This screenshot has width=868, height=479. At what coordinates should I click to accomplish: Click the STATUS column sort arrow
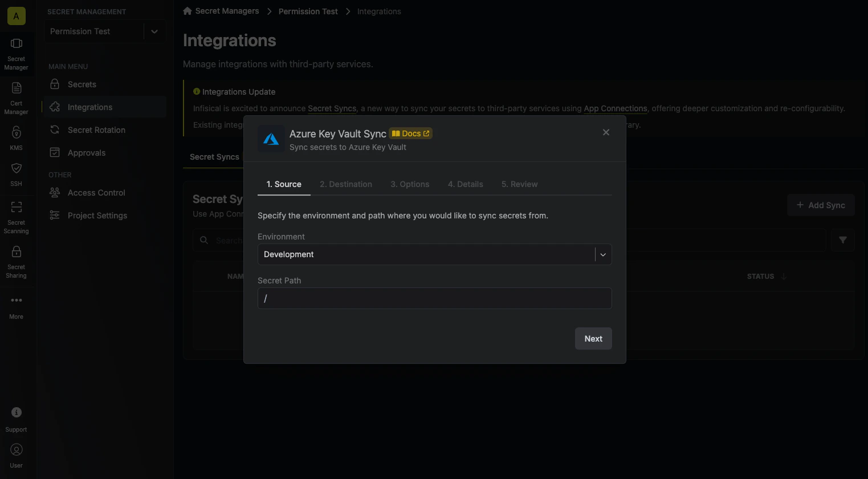point(784,276)
